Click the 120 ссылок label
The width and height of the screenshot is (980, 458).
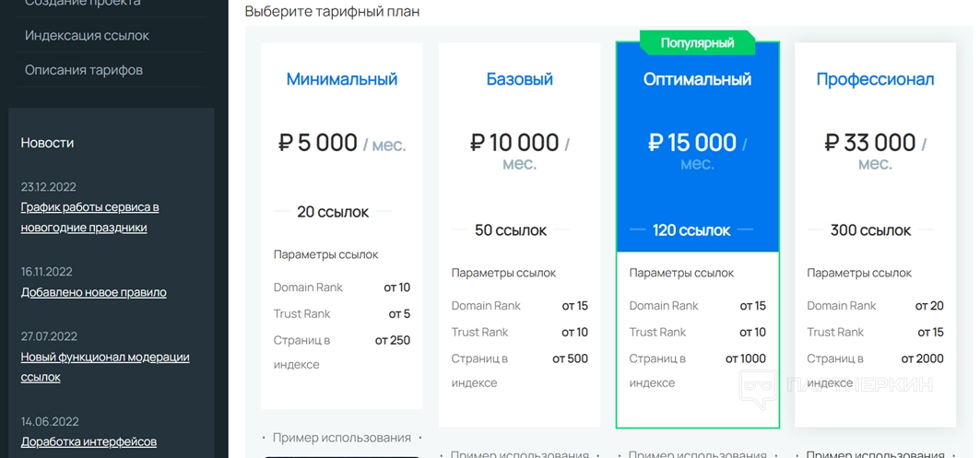tap(691, 230)
